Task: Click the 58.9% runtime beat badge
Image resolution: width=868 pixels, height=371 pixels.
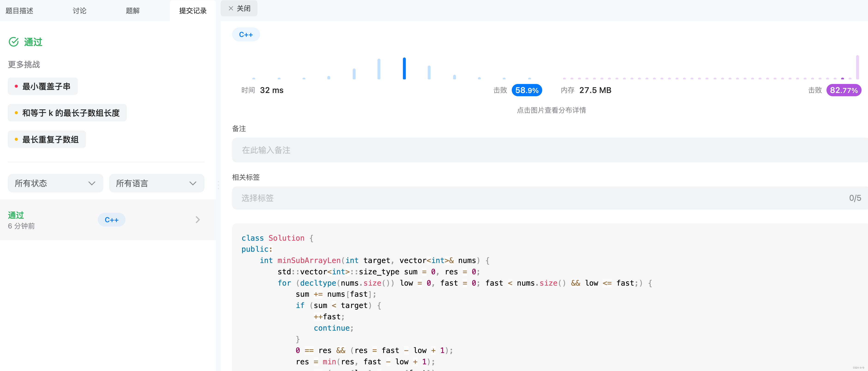Action: point(527,90)
